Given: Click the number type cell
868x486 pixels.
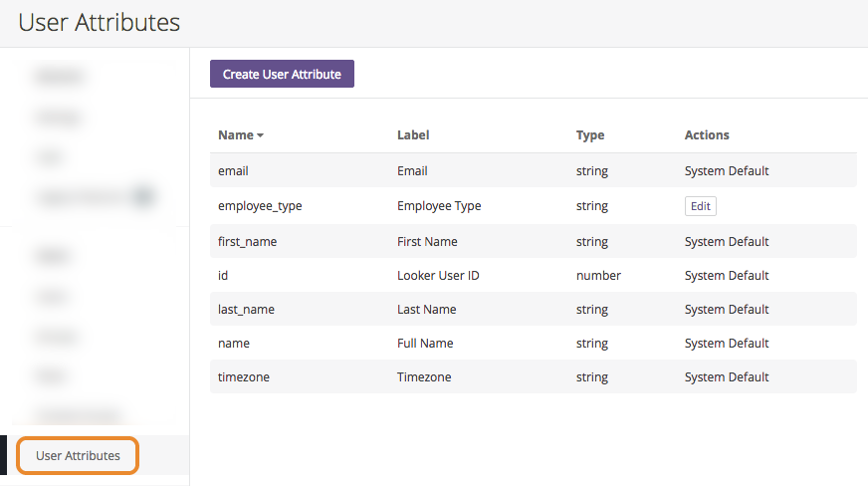Looking at the screenshot, I should [x=598, y=276].
